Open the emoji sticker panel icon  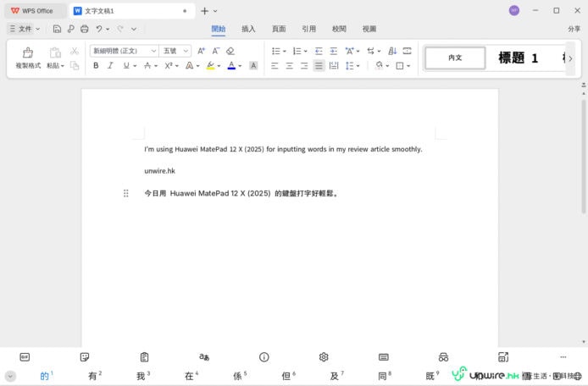tap(85, 357)
